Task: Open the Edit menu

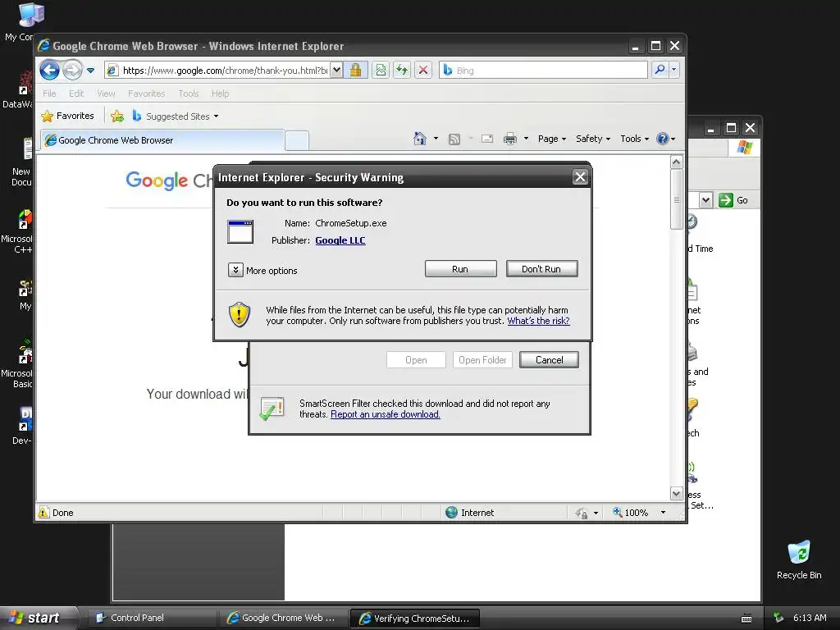Action: coord(76,94)
